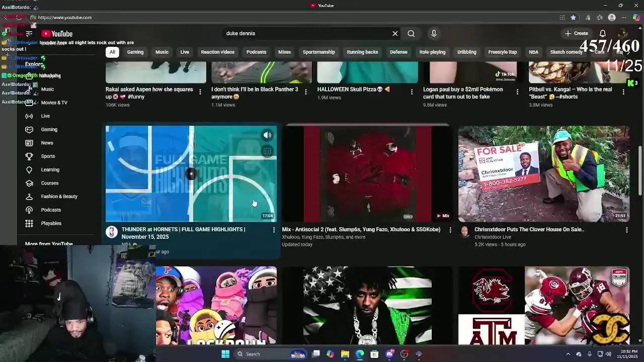The image size is (644, 362).
Task: Select the All filter chip
Action: pos(112,52)
